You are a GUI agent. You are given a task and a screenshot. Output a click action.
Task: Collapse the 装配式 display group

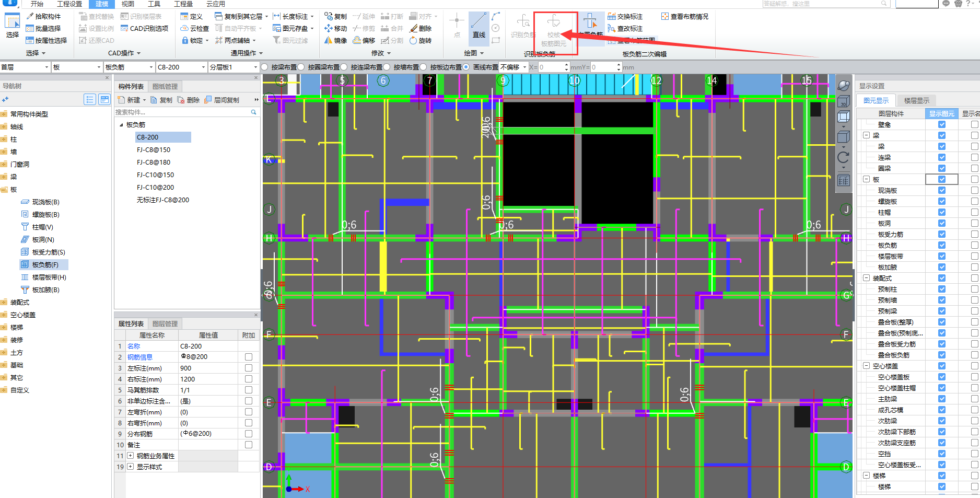[866, 278]
